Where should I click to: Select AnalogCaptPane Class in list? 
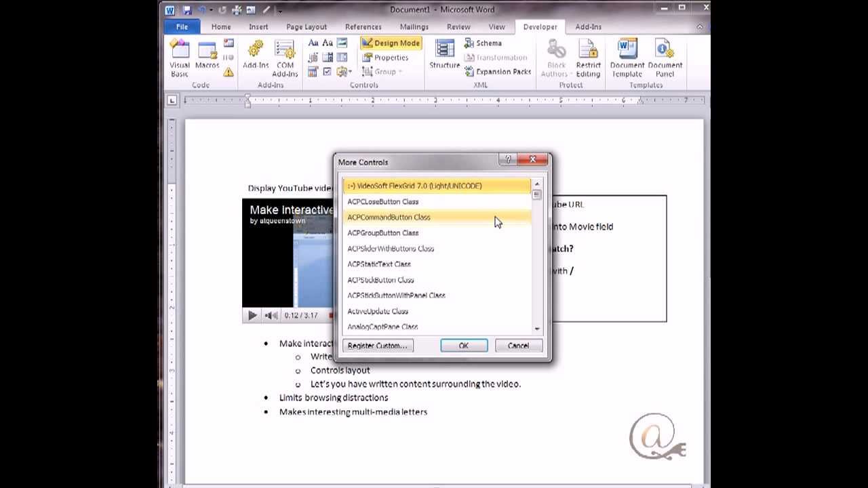click(437, 326)
